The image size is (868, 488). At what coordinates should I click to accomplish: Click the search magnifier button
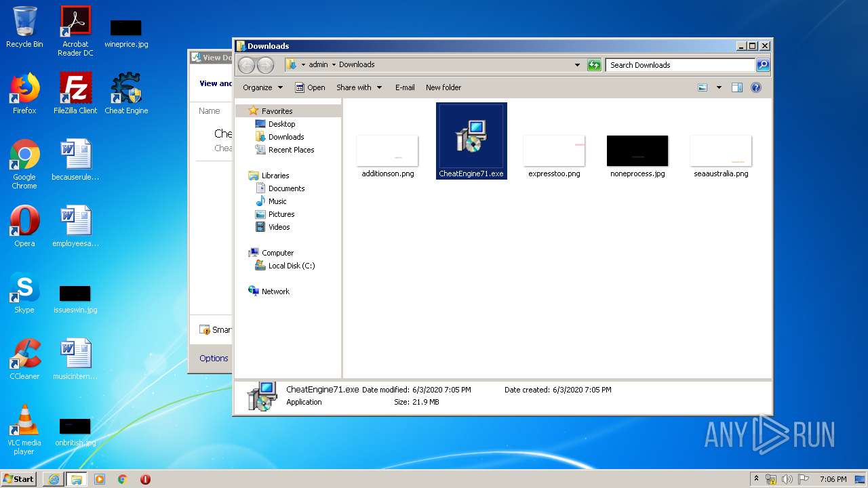pyautogui.click(x=763, y=65)
